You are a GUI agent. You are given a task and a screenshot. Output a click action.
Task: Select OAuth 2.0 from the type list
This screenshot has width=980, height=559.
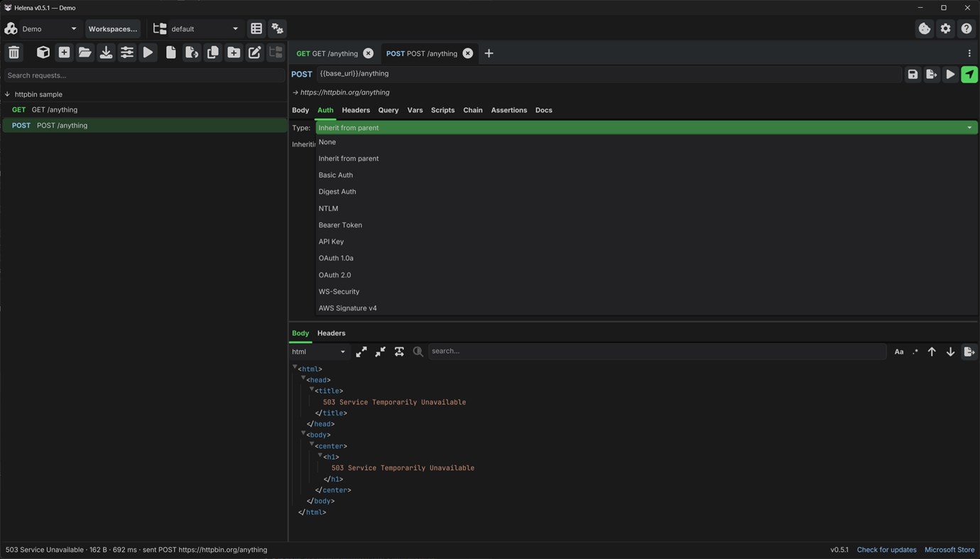point(646,275)
